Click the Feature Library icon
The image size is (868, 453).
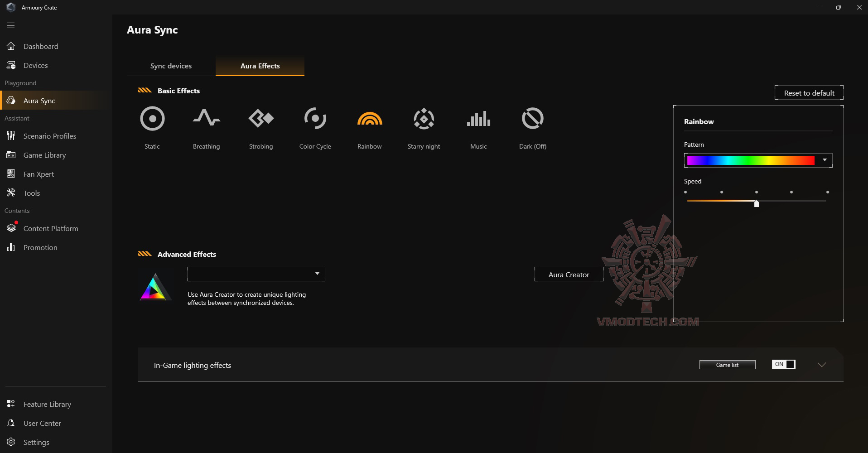coord(11,404)
